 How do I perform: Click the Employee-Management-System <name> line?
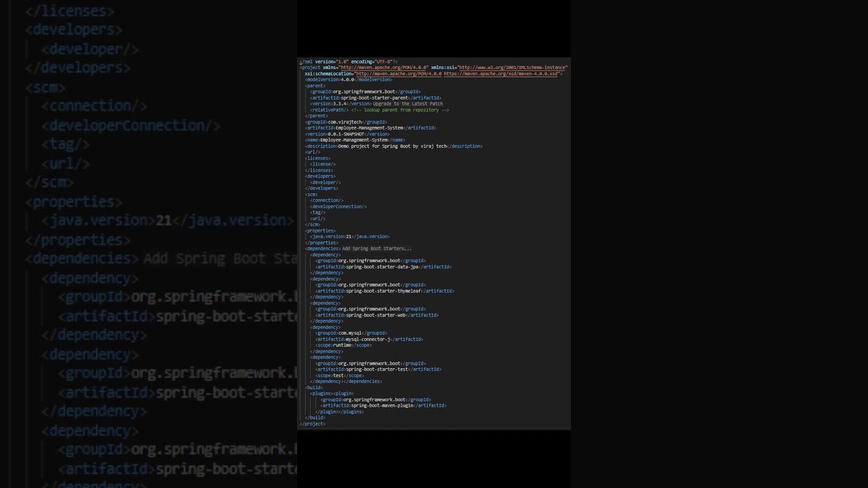click(x=355, y=140)
